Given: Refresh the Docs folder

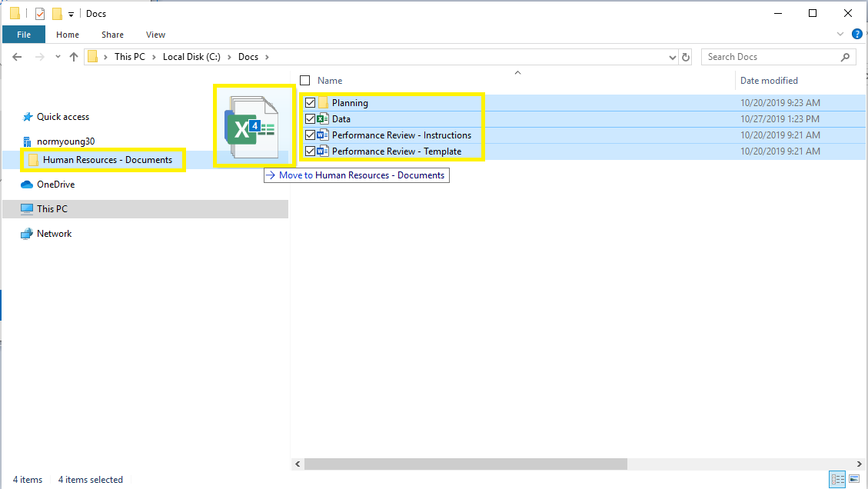Looking at the screenshot, I should click(686, 57).
